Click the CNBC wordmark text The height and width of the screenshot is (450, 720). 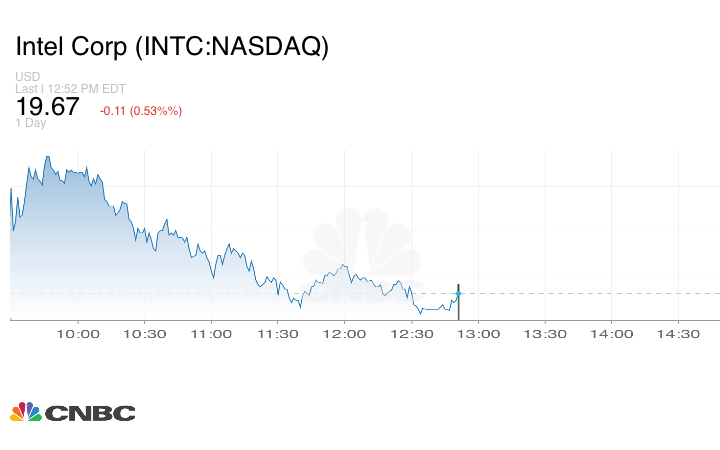90,413
